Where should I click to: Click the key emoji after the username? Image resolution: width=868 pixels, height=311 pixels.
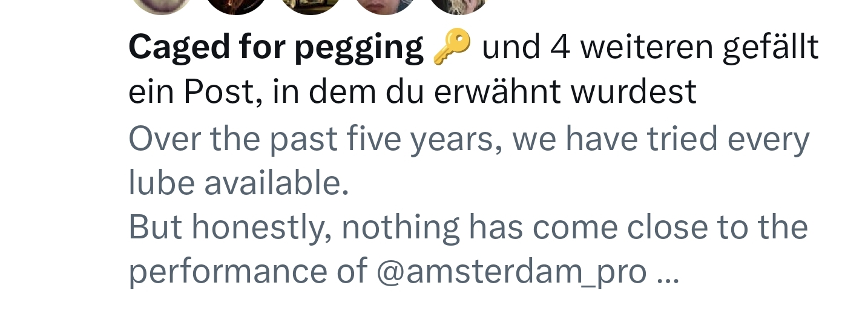(x=452, y=48)
